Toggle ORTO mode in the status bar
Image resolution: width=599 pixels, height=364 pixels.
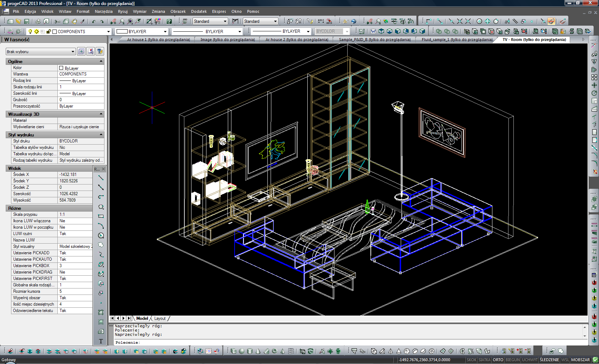(498, 360)
